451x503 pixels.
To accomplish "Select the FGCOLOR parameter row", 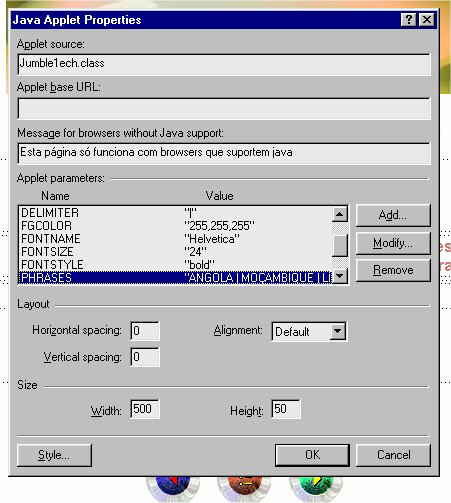I will pos(175,226).
